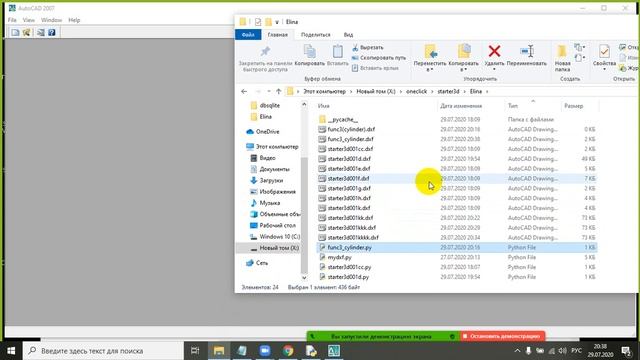Select Этот компьютер in navigation pane
Viewport: 640px width, 360px height.
[277, 147]
